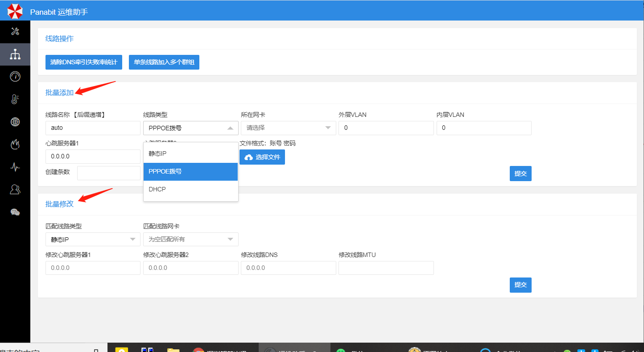
Task: Select the network topology sidebar icon
Action: tap(15, 54)
